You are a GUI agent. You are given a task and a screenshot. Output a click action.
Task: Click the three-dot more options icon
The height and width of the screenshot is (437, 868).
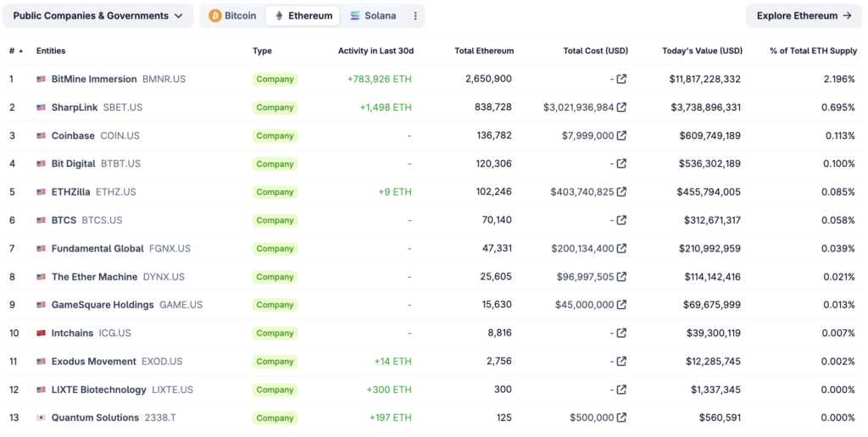click(415, 16)
